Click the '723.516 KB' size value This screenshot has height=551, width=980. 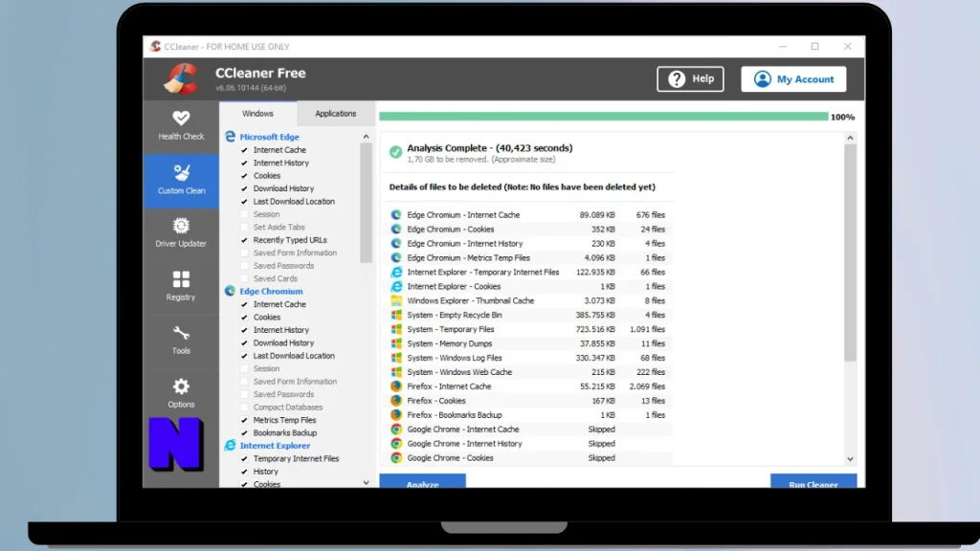pos(597,329)
